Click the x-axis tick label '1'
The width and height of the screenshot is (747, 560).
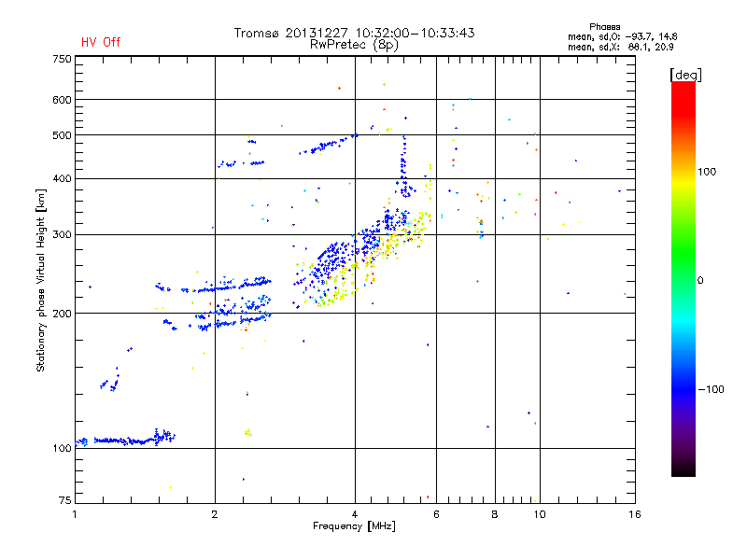click(x=75, y=514)
